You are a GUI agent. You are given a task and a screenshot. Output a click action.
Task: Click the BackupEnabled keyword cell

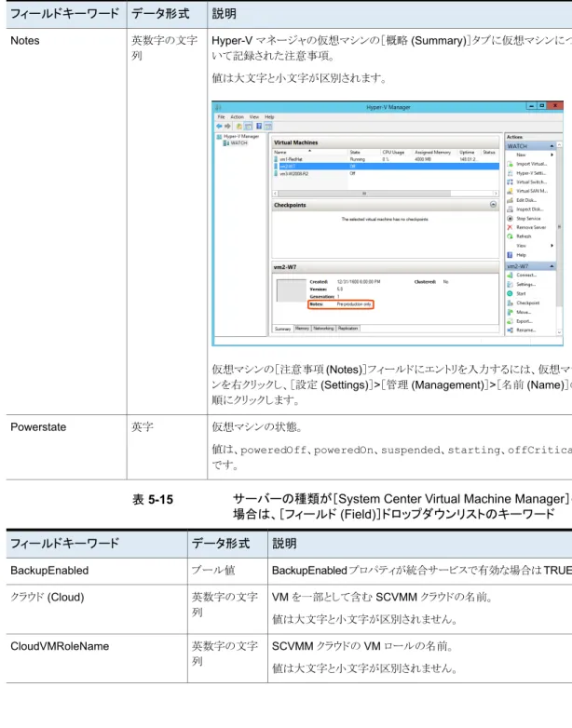97,571
